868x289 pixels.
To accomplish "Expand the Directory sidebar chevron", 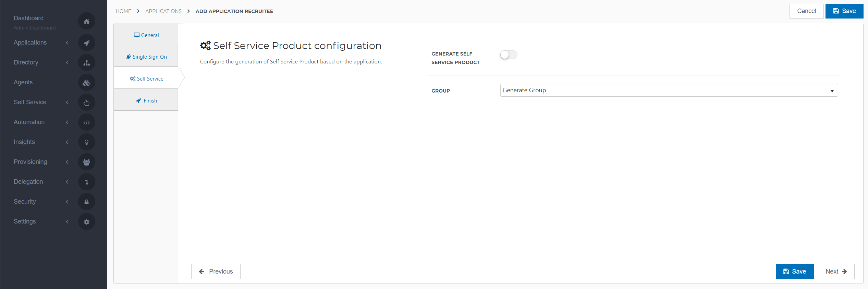I will click(x=67, y=62).
